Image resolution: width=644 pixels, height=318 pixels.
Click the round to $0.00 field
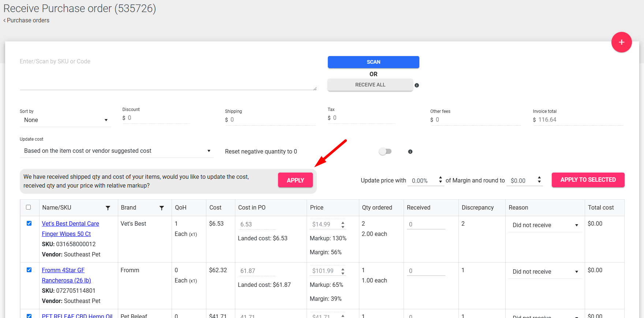click(x=521, y=181)
